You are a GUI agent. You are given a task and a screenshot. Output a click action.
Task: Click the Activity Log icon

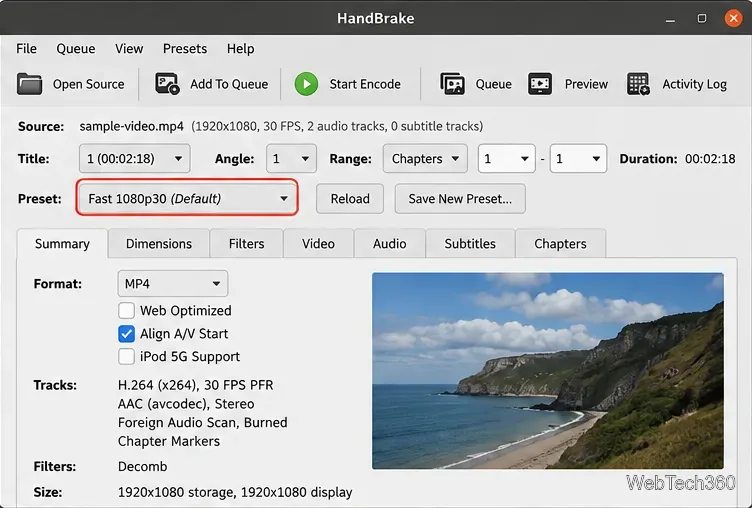pyautogui.click(x=638, y=84)
